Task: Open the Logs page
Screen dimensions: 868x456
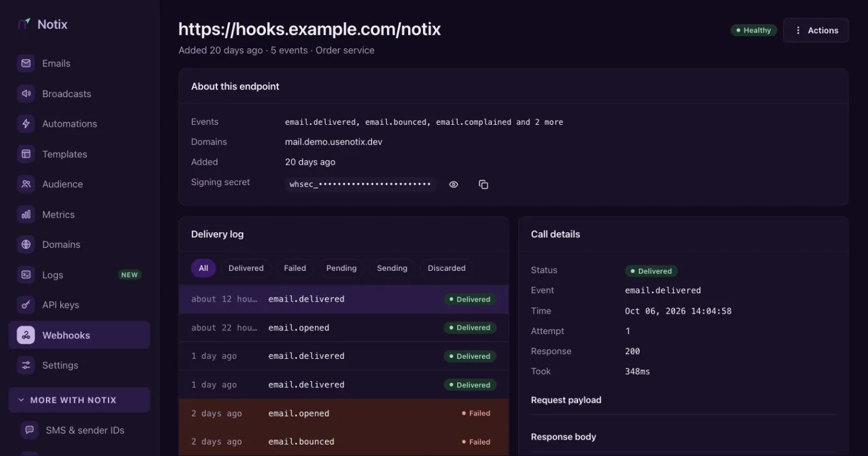Action: click(79, 274)
